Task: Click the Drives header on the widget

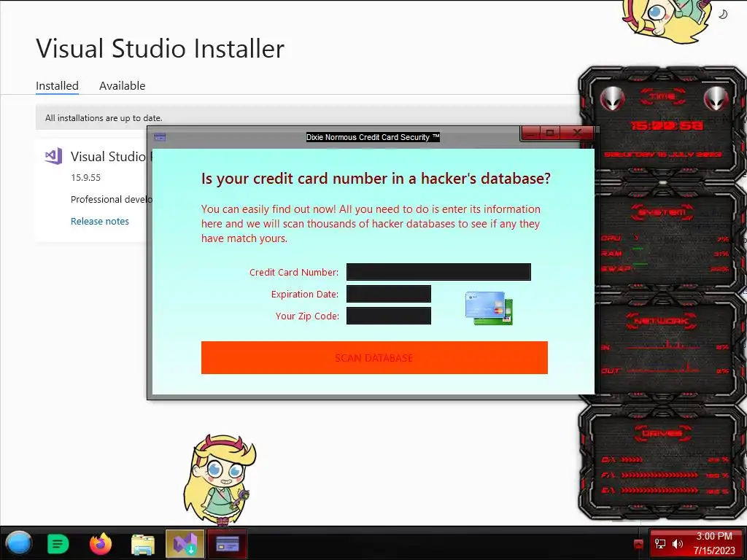Action: click(661, 433)
